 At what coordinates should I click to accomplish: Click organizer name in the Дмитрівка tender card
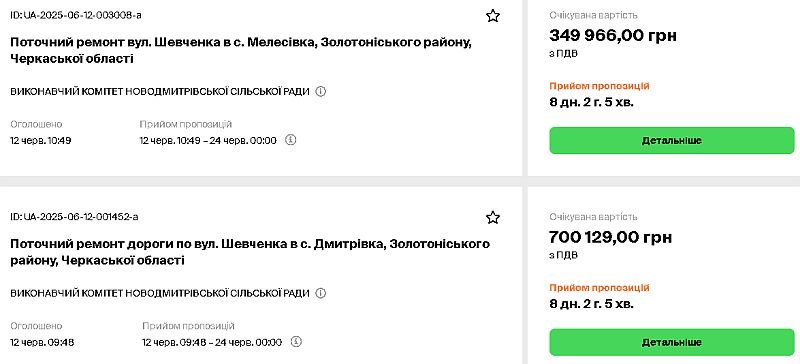pyautogui.click(x=160, y=293)
